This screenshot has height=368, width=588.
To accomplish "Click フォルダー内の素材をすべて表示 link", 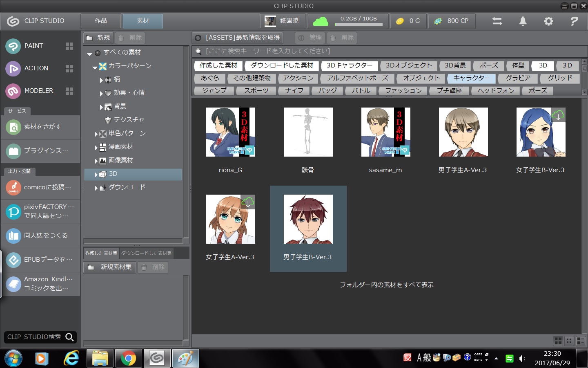I will (387, 285).
